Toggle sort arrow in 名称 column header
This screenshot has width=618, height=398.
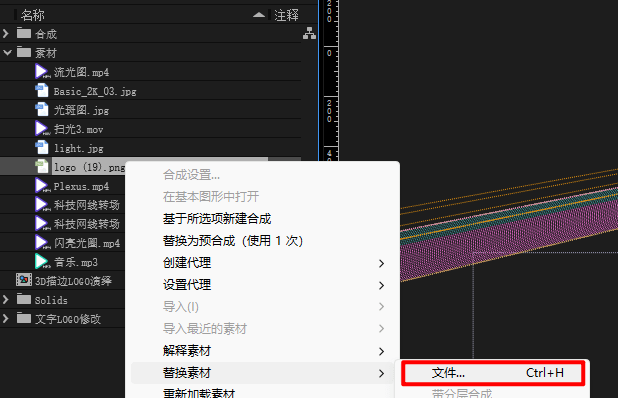259,15
